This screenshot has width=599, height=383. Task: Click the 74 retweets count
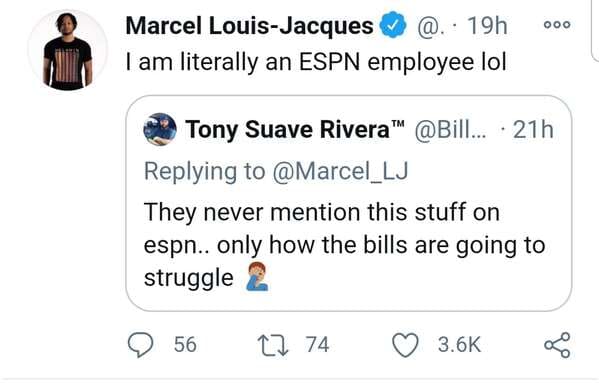coord(317,344)
